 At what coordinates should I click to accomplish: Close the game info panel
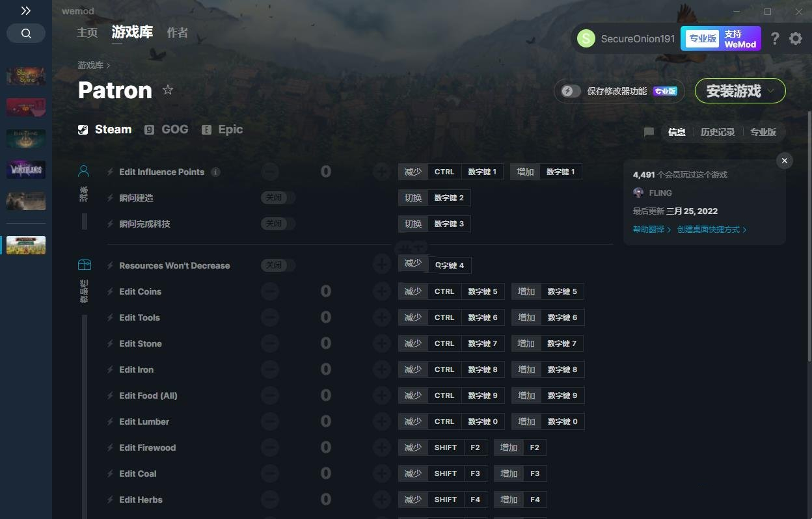785,161
